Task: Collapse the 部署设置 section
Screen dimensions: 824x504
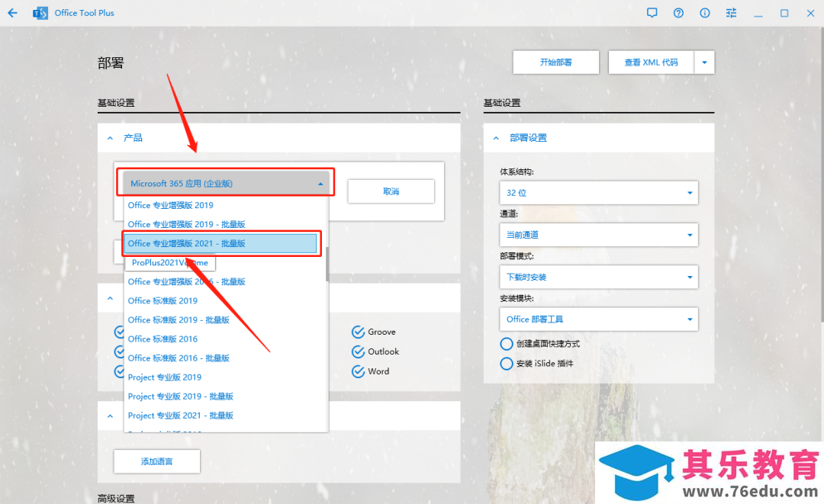Action: (496, 138)
